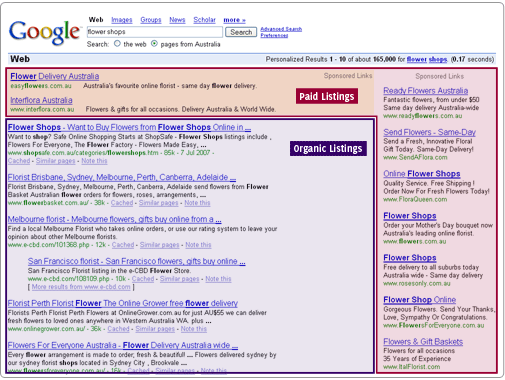Image resolution: width=505 pixels, height=380 pixels.
Task: Click the Google logo
Action: click(x=45, y=32)
